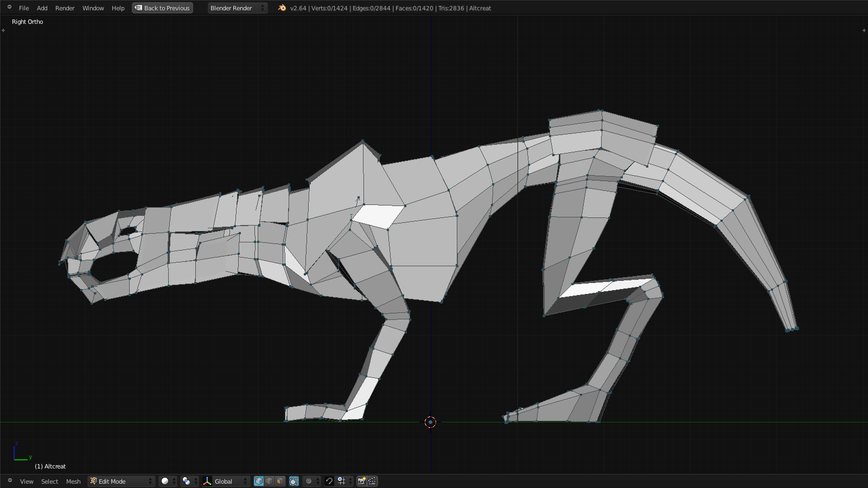The width and height of the screenshot is (868, 488).
Task: Click the 3D cursor at the origin
Action: point(430,422)
